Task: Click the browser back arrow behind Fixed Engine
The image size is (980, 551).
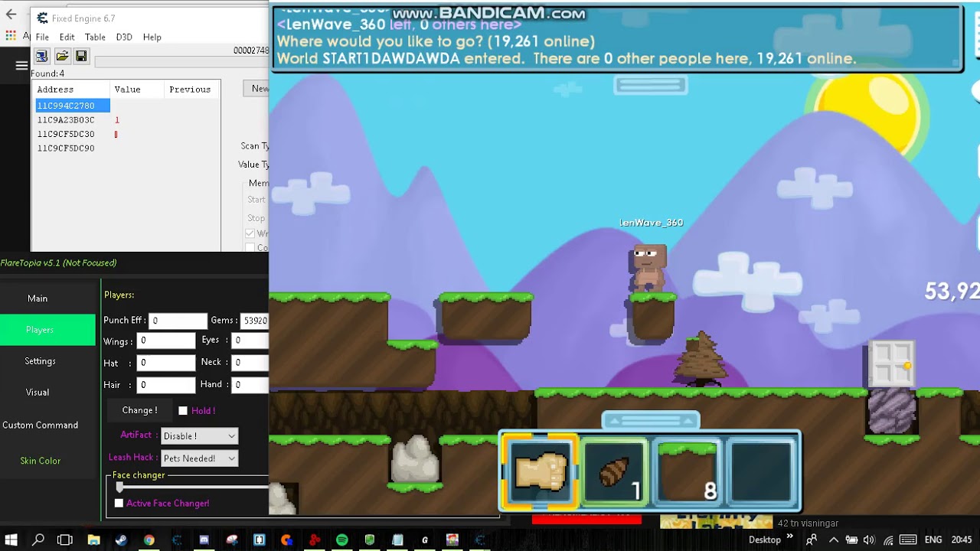Action: coord(11,14)
